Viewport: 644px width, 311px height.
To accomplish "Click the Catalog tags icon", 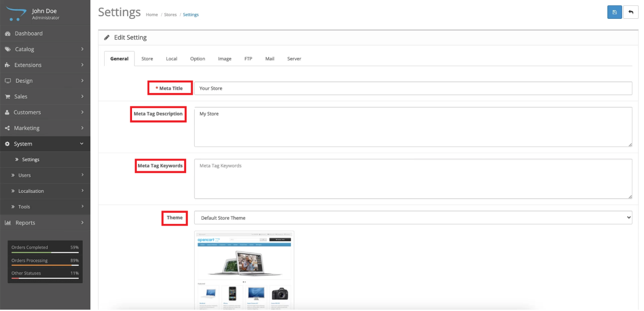I will pyautogui.click(x=8, y=49).
